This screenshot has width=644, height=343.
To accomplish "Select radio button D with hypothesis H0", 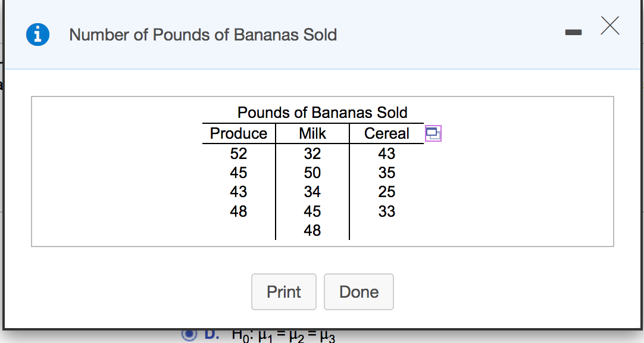I will (x=189, y=335).
